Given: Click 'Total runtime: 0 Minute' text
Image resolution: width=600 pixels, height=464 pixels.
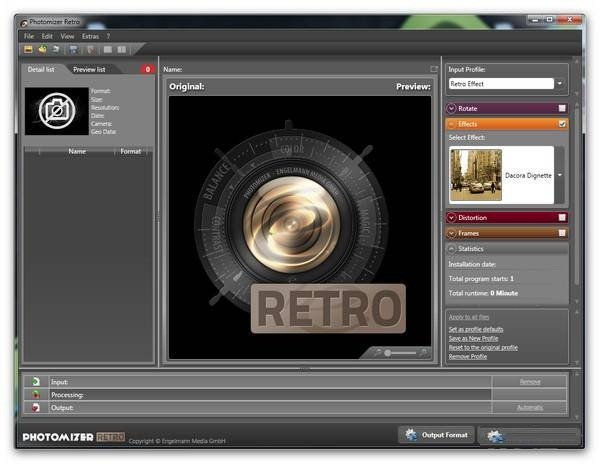Looking at the screenshot, I should (x=483, y=293).
